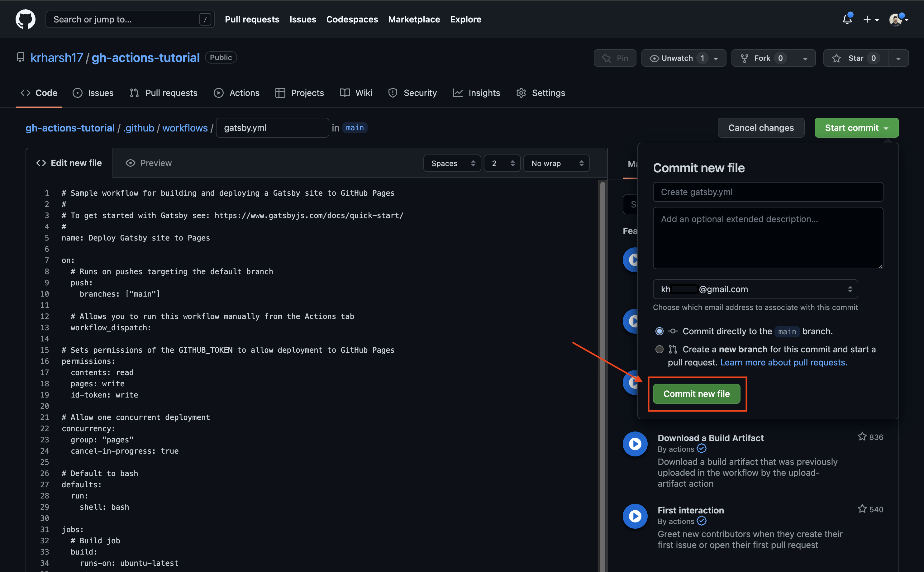Open the Marketplace menu item

tap(414, 19)
